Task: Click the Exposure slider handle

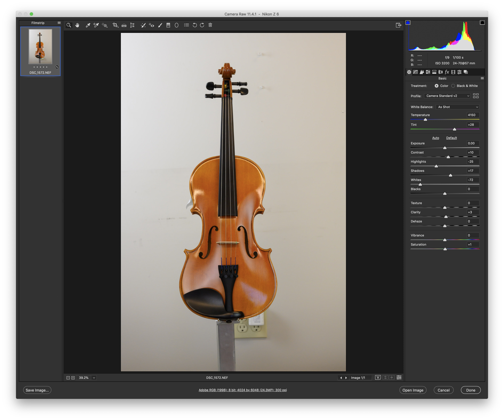Action: tap(445, 148)
